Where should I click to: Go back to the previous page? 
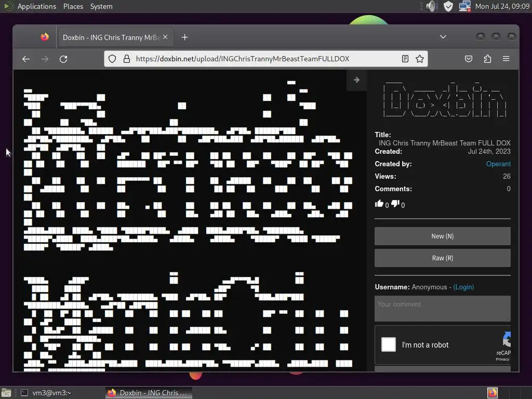[x=26, y=59]
